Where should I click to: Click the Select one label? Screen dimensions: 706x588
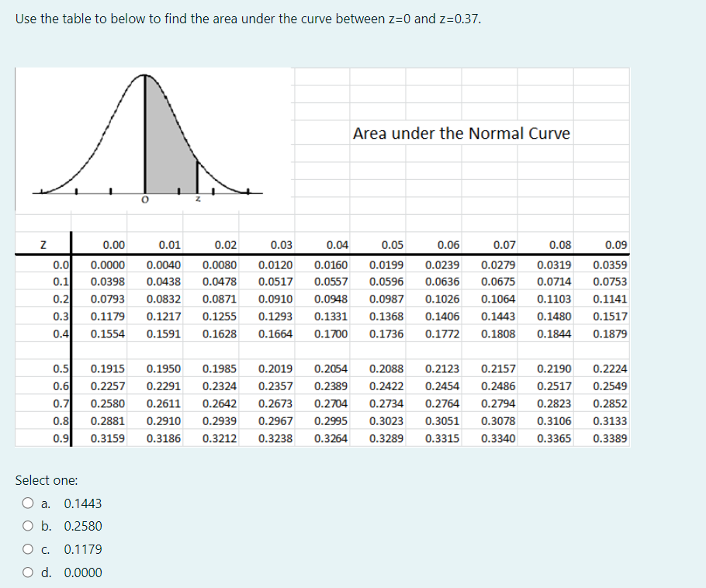[x=47, y=480]
